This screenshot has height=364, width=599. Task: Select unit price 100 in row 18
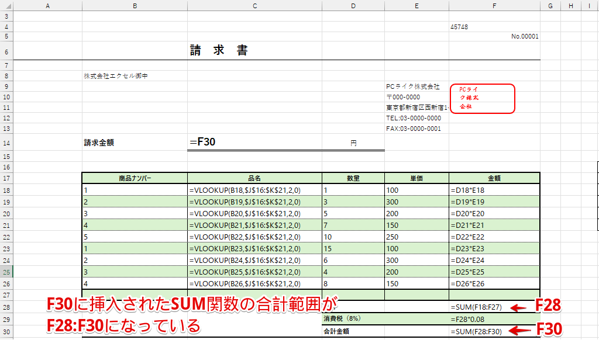coord(416,190)
